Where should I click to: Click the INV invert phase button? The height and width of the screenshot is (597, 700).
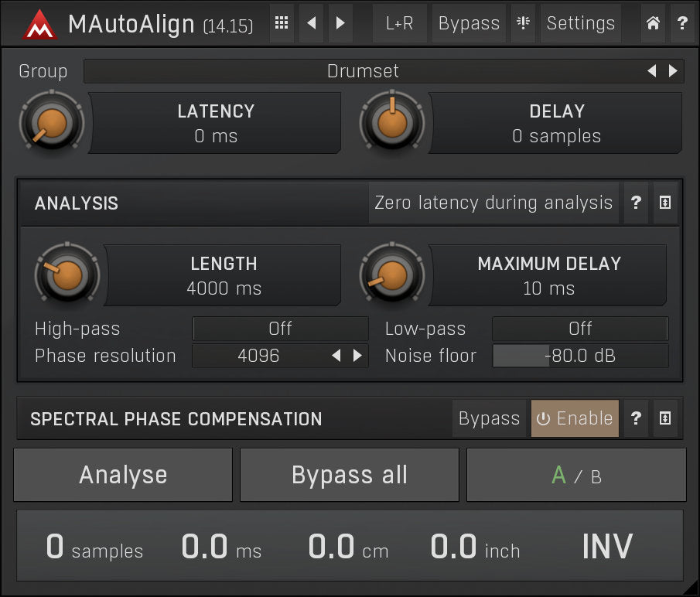coord(606,546)
